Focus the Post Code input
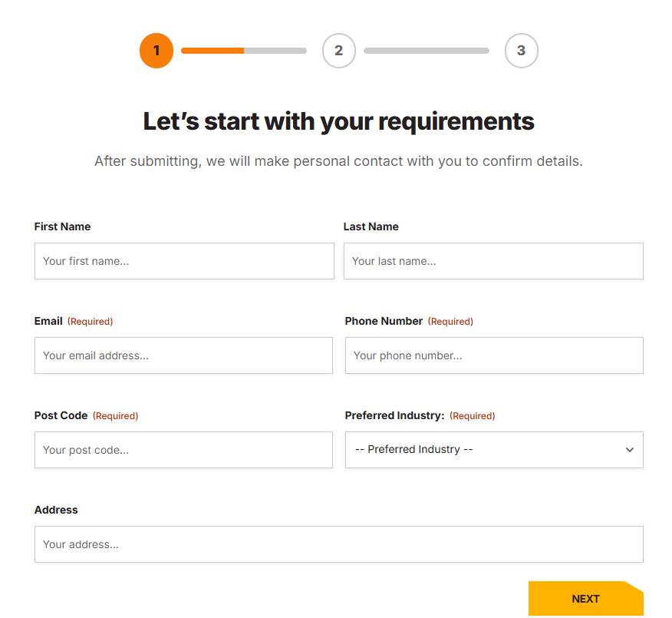672x618 pixels. (183, 450)
